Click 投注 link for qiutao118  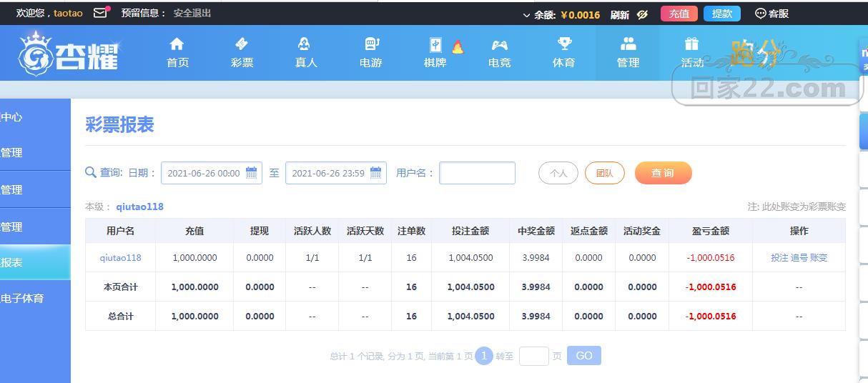pyautogui.click(x=779, y=257)
